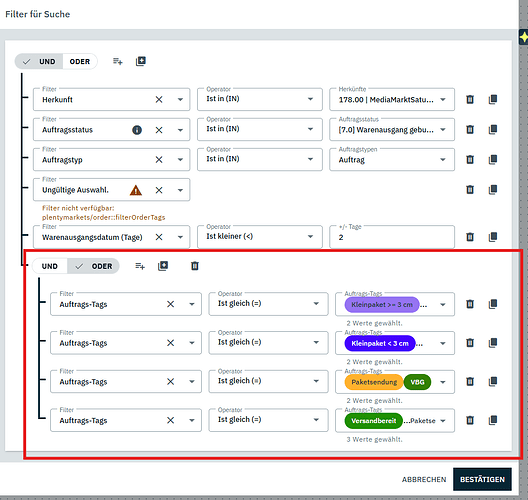Select ODER in the nested group toggle
This screenshot has width=528, height=500.
coord(93,266)
